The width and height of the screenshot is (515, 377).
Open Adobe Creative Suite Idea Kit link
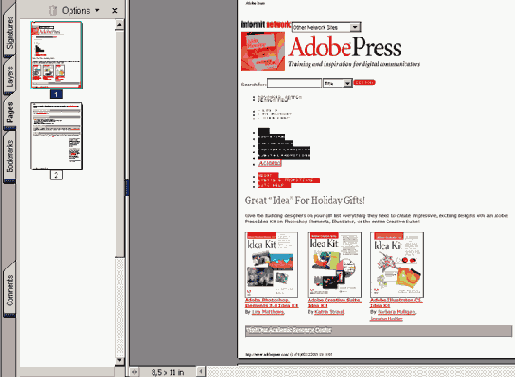pos(334,303)
